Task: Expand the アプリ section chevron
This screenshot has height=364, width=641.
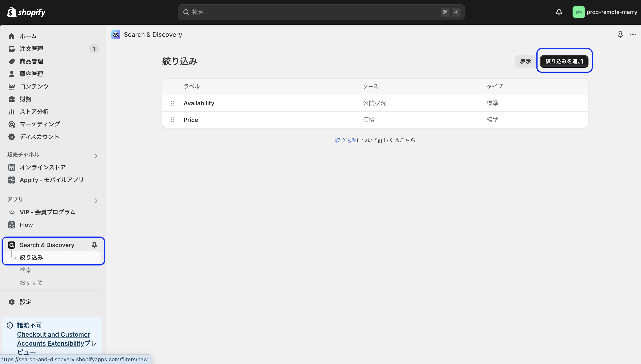Action: tap(96, 200)
